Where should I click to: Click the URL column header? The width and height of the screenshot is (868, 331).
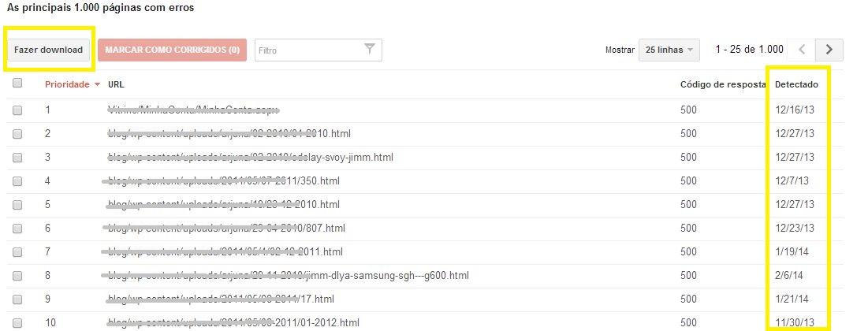coord(116,84)
